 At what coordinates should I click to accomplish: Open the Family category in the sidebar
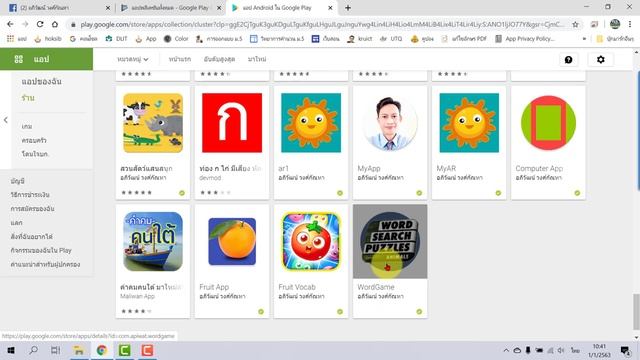(x=34, y=140)
